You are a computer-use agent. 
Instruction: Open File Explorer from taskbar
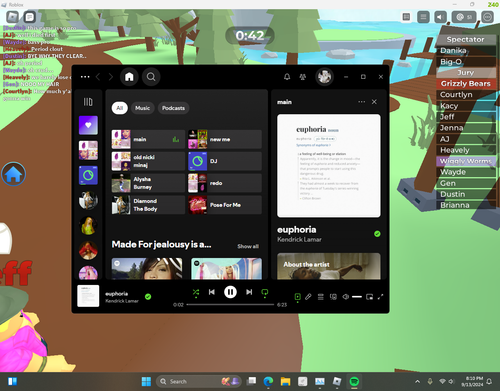click(x=285, y=381)
